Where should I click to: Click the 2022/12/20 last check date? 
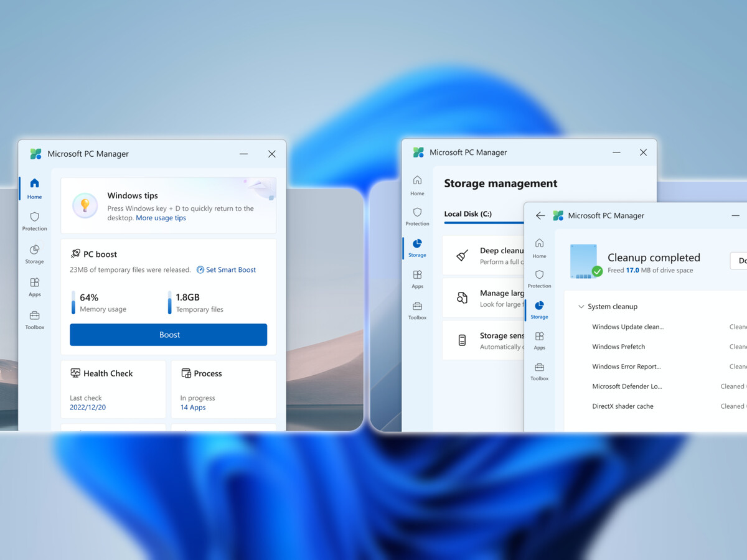click(x=88, y=408)
